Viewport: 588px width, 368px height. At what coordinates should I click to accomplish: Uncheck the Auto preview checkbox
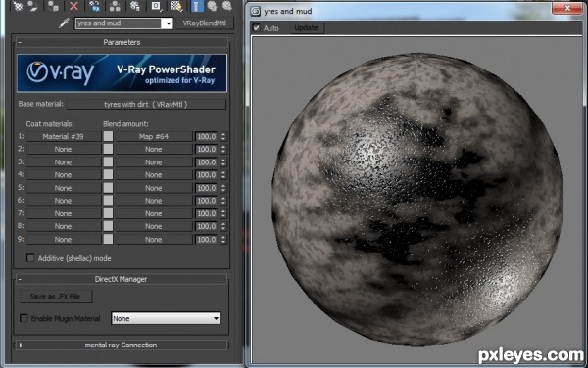click(x=257, y=28)
